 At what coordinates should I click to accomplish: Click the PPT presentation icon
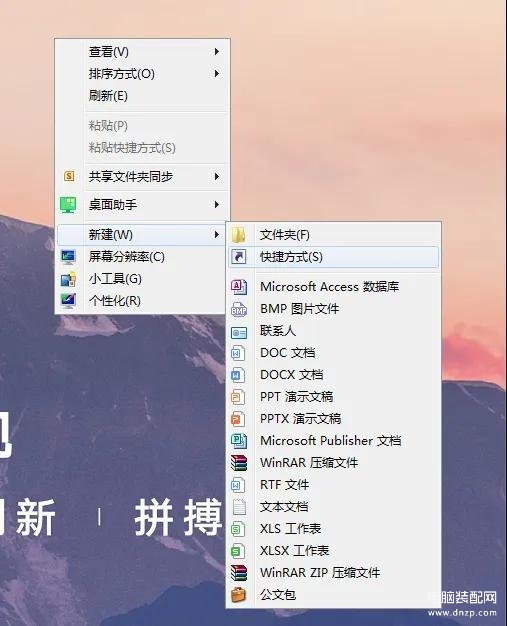(x=238, y=397)
